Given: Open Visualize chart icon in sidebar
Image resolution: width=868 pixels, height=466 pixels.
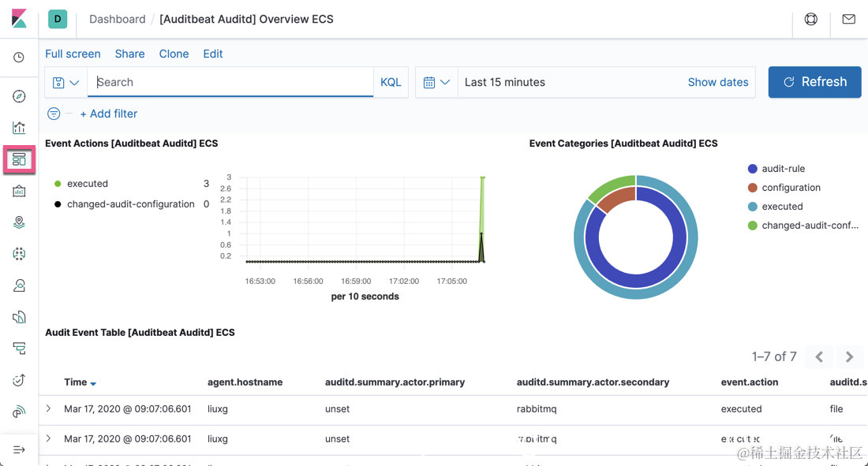Looking at the screenshot, I should 19,128.
